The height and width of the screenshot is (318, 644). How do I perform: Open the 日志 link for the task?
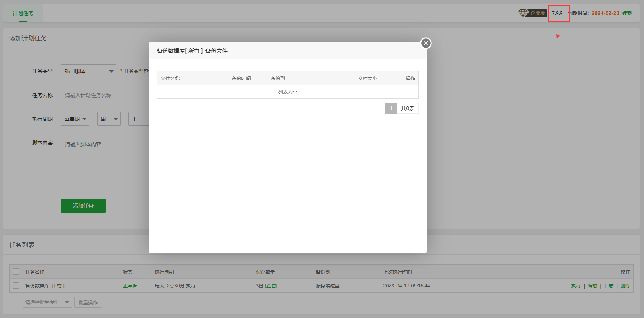click(609, 285)
